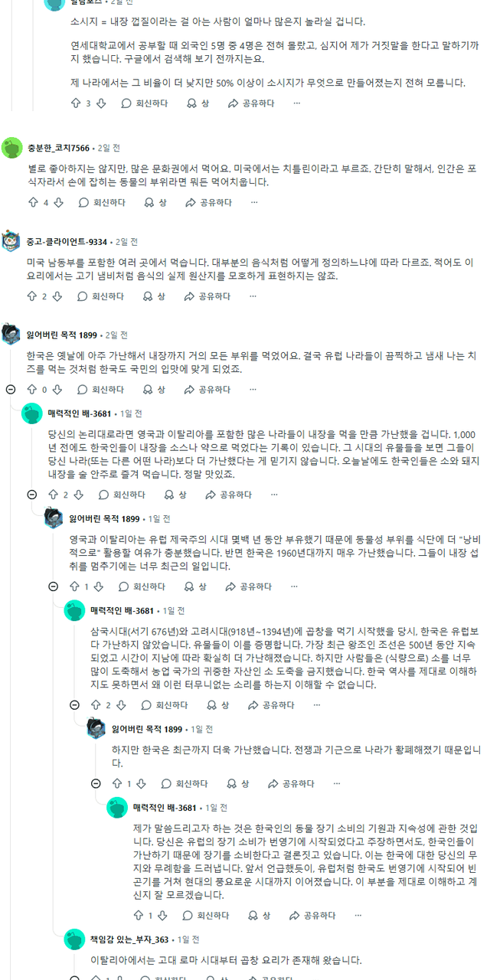This screenshot has height=980, width=490.
Task: Downvote the reply starting "제가 말씀드리고자"
Action: (x=164, y=916)
